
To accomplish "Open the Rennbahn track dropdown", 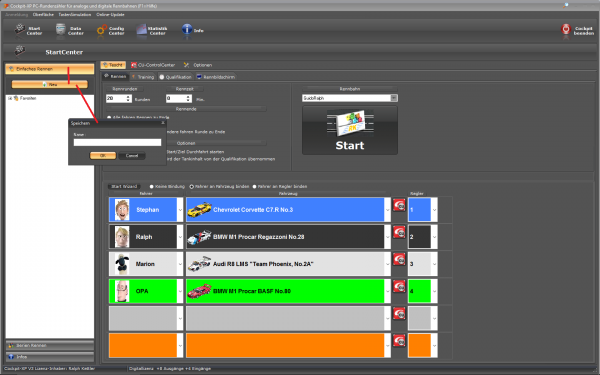I will [394, 98].
